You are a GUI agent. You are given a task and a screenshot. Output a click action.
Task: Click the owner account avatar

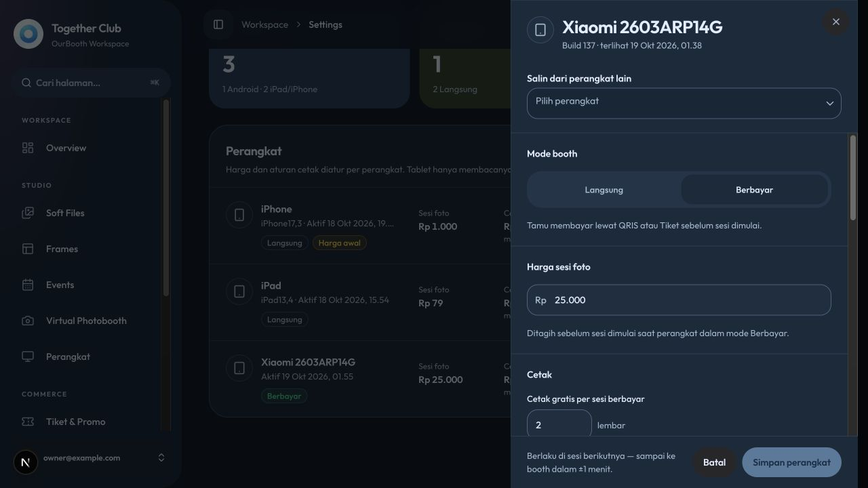26,462
